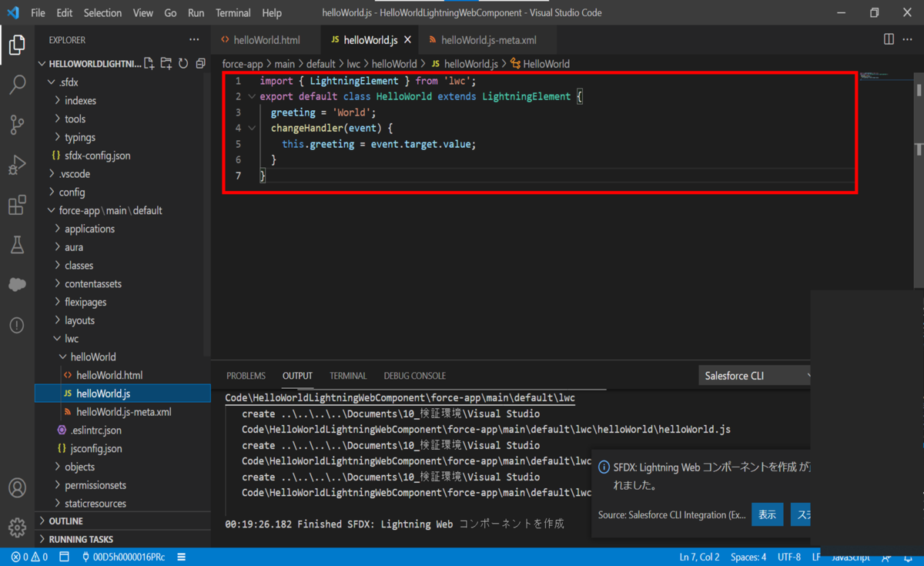Open the Terminal menu
The width and height of the screenshot is (924, 566).
tap(233, 13)
